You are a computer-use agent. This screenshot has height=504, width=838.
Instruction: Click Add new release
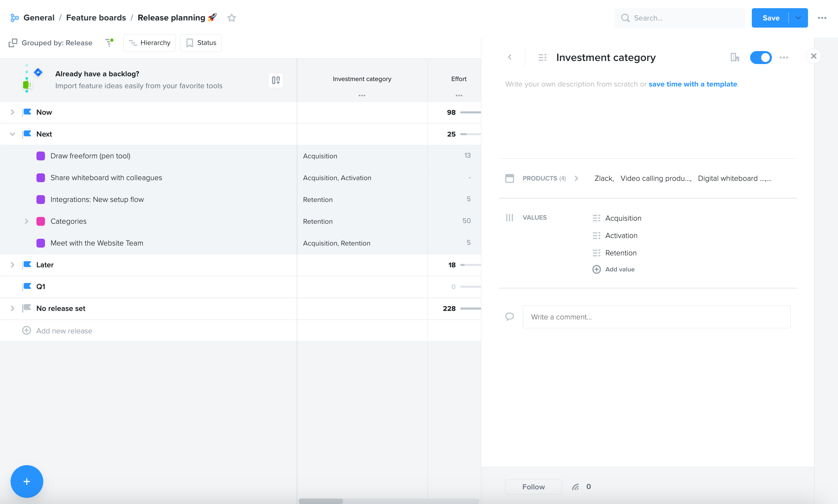(57, 331)
